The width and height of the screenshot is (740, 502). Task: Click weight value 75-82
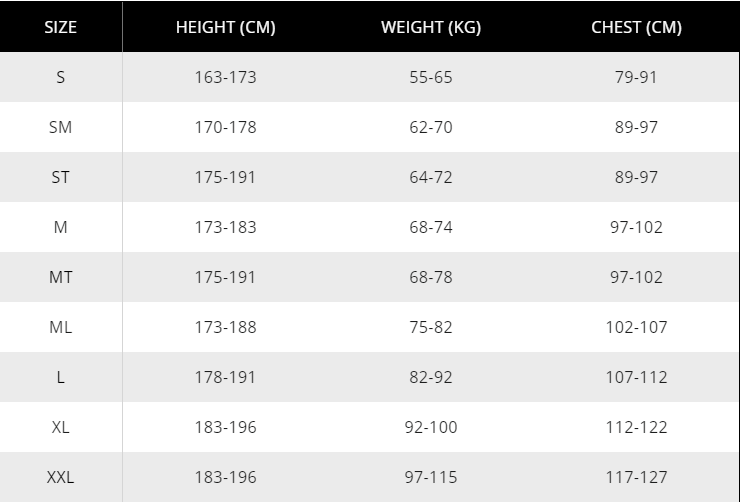click(431, 327)
